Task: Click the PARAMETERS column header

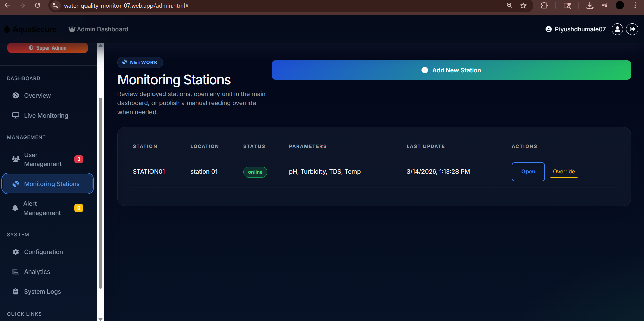Action: pos(308,146)
